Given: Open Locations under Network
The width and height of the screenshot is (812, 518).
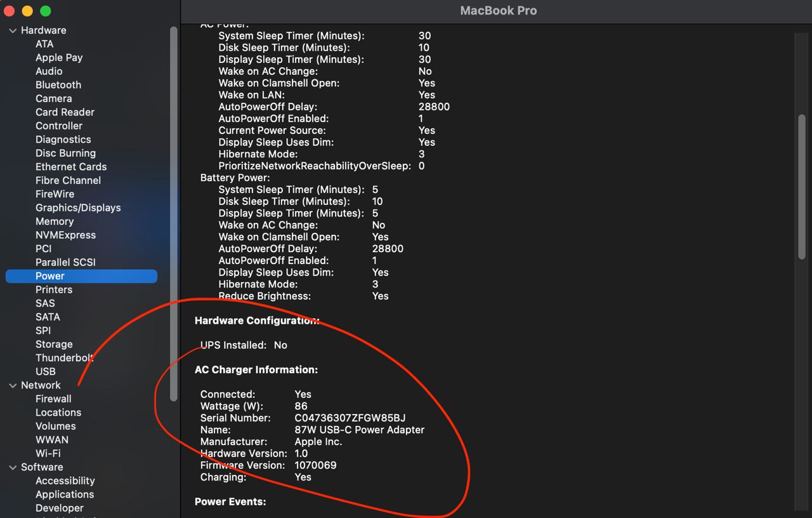Looking at the screenshot, I should click(x=58, y=413).
